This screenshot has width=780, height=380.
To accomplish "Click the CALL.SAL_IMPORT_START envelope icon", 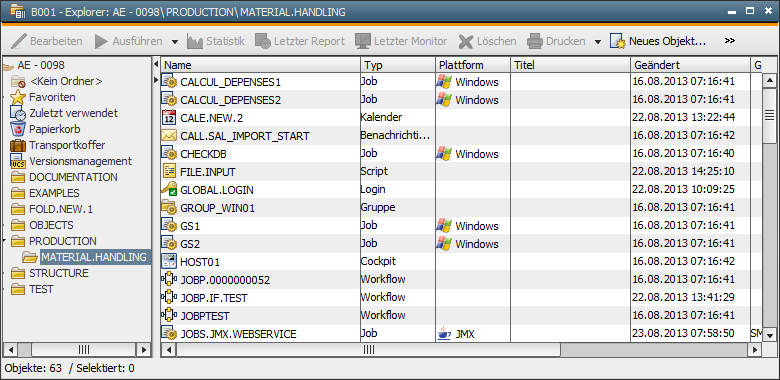I will point(169,136).
